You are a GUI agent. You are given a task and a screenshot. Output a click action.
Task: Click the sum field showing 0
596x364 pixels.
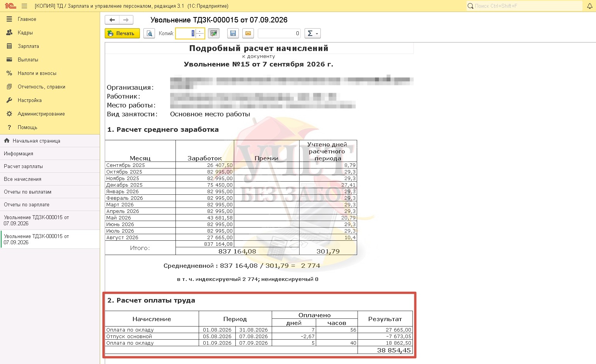click(x=279, y=33)
